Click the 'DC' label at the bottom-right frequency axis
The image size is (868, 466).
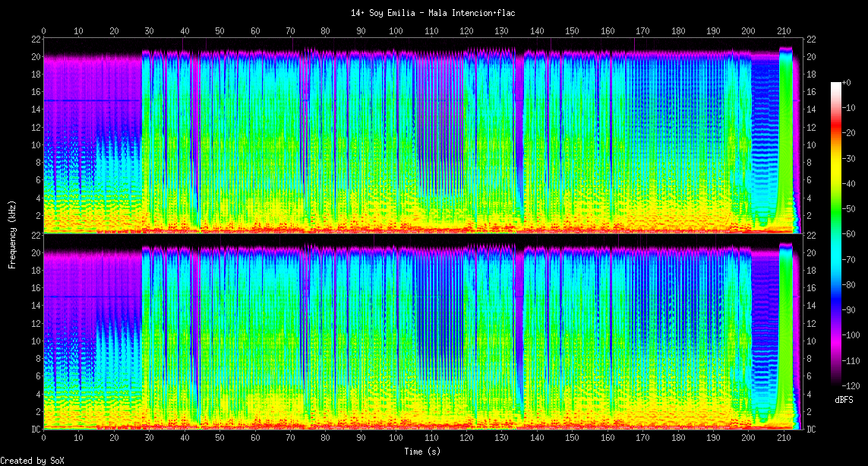[811, 430]
